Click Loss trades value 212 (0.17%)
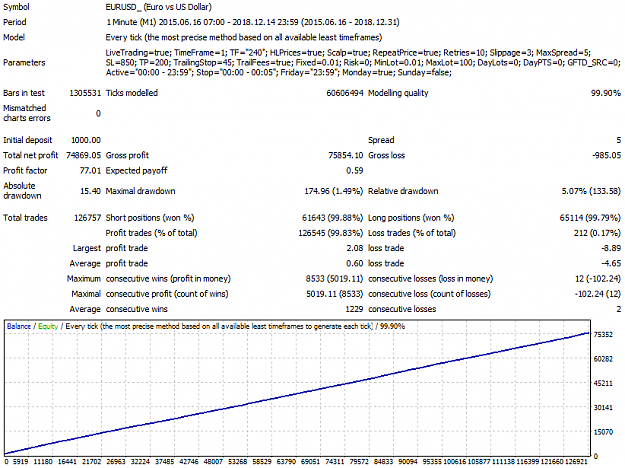The height and width of the screenshot is (468, 625). [597, 233]
